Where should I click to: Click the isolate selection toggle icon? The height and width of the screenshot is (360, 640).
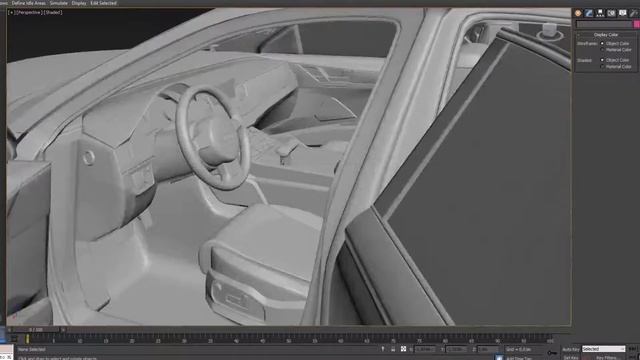pos(382,349)
